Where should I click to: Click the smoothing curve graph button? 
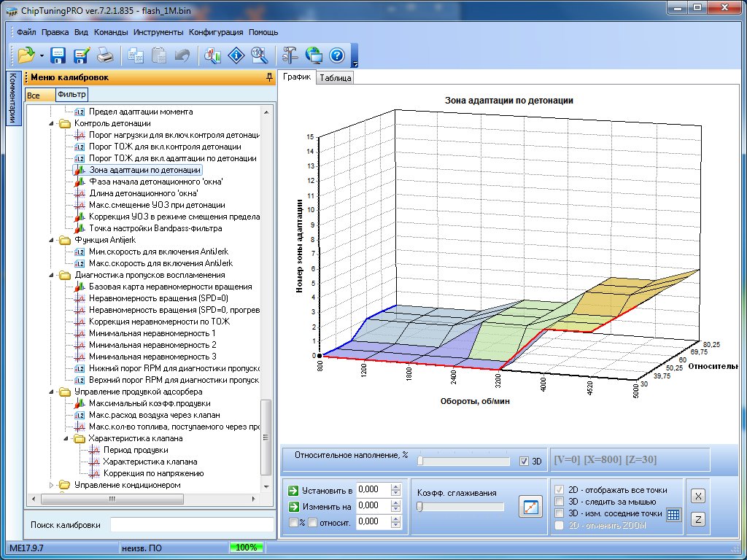pos(530,507)
